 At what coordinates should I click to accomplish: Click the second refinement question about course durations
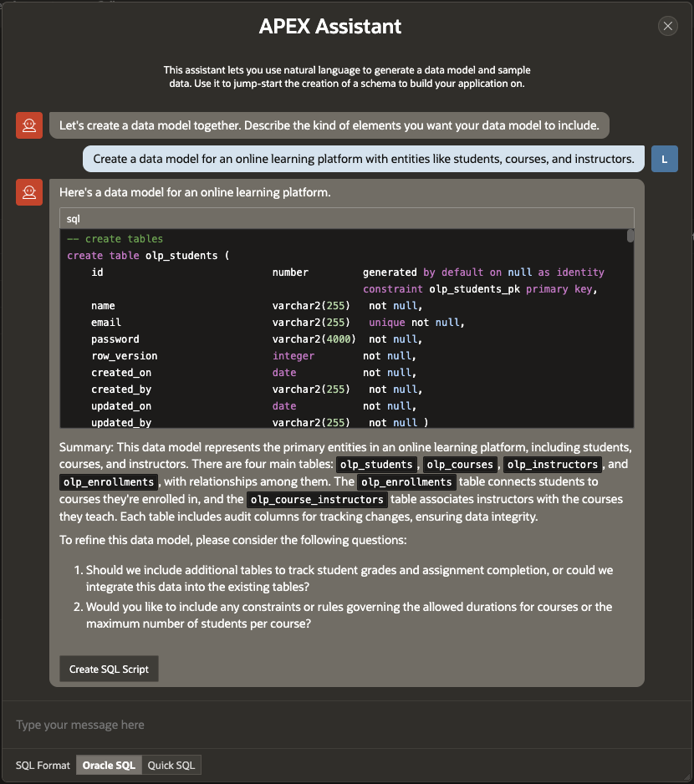pos(349,614)
